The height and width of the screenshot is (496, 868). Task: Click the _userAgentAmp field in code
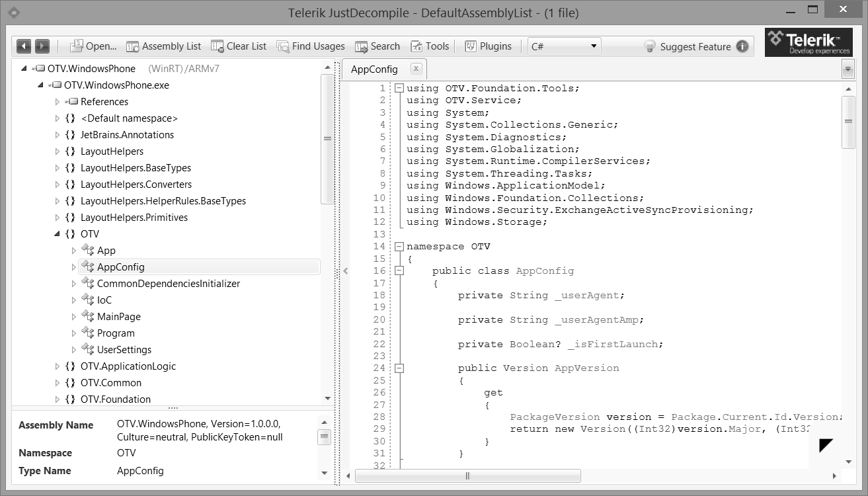(x=597, y=319)
